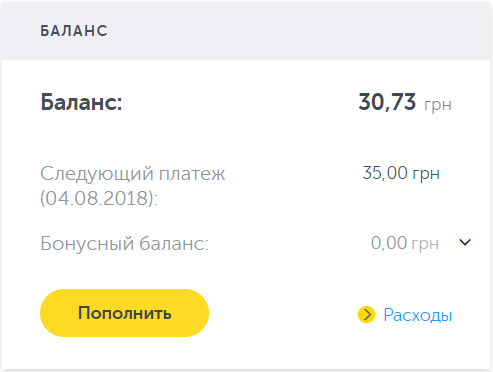Screen dimensions: 493x372
Task: Click the word Бонусный in the bonus row
Action: (x=87, y=243)
